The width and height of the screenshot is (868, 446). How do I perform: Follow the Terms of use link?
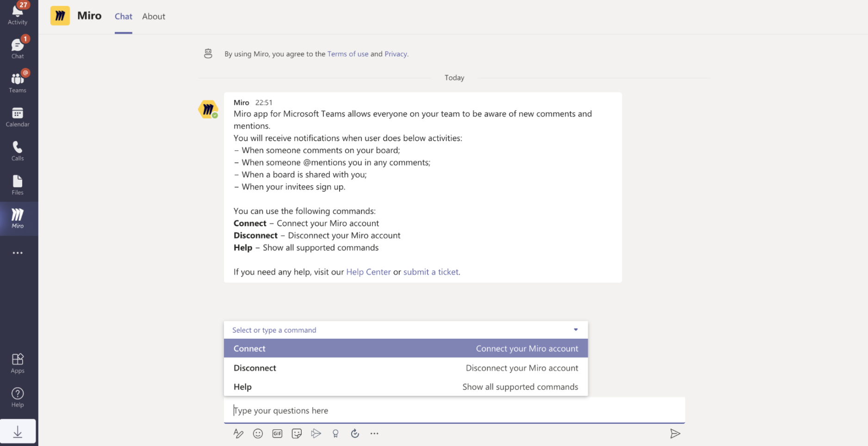click(x=347, y=54)
